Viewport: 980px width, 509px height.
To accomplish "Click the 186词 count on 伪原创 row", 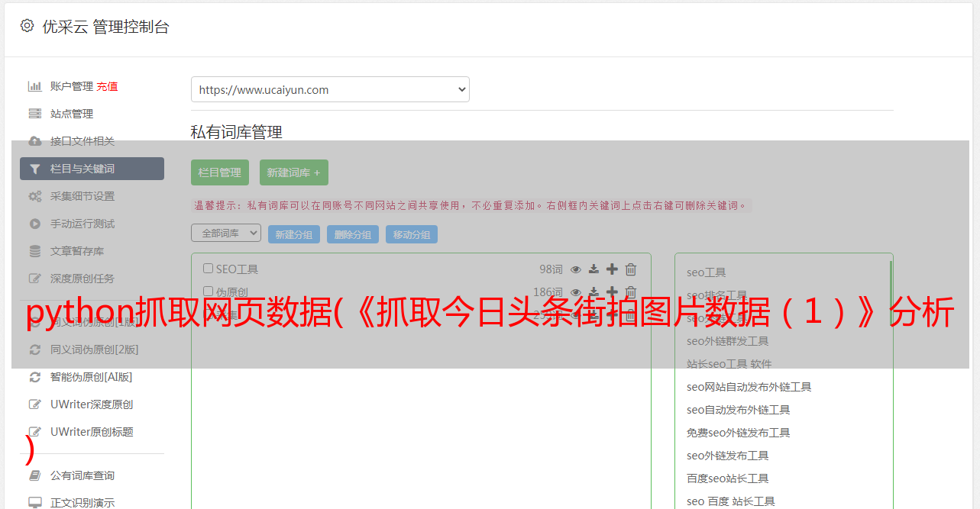I will pyautogui.click(x=548, y=292).
